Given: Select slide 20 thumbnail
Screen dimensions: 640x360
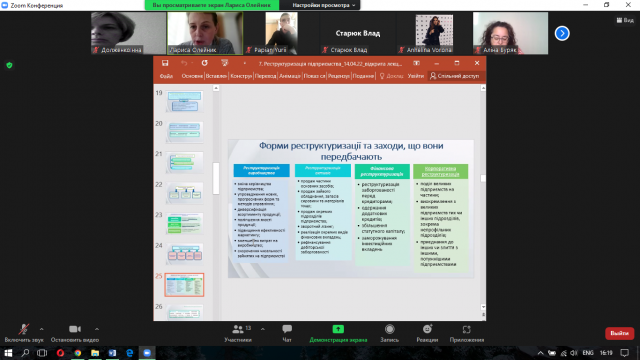Looking at the screenshot, I should tap(184, 132).
